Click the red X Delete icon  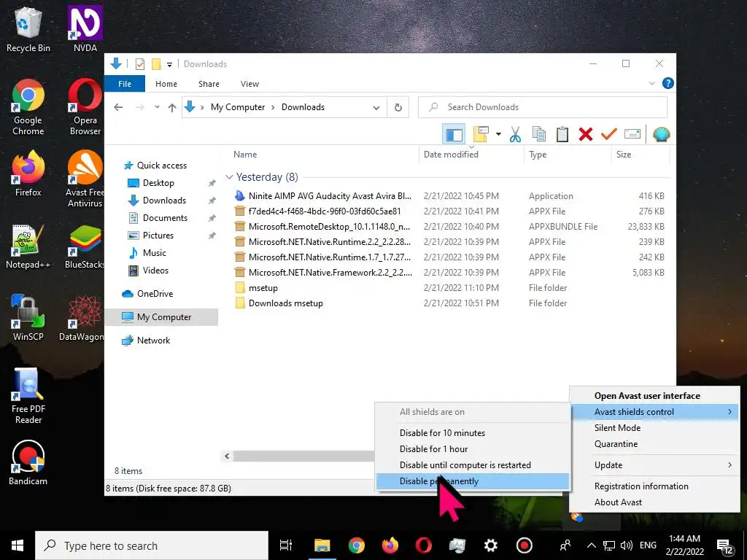tap(586, 134)
